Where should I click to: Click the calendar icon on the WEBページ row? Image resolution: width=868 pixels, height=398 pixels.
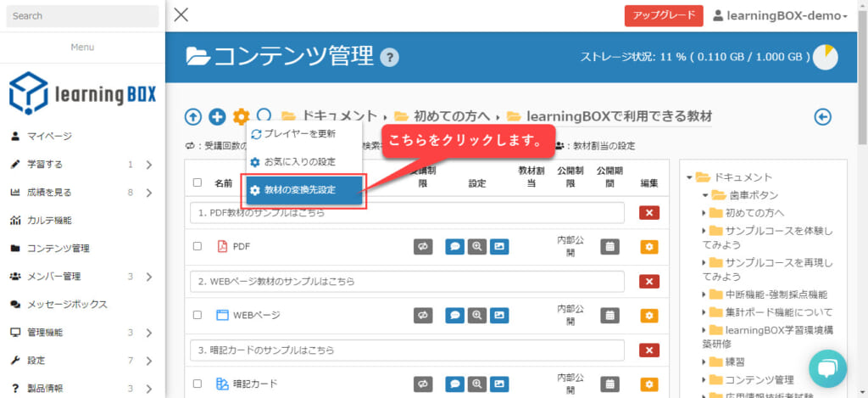609,316
